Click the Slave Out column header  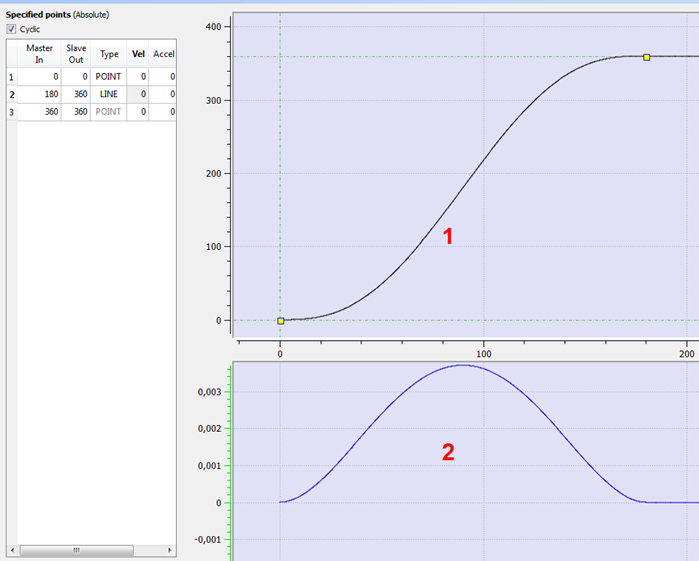point(76,54)
